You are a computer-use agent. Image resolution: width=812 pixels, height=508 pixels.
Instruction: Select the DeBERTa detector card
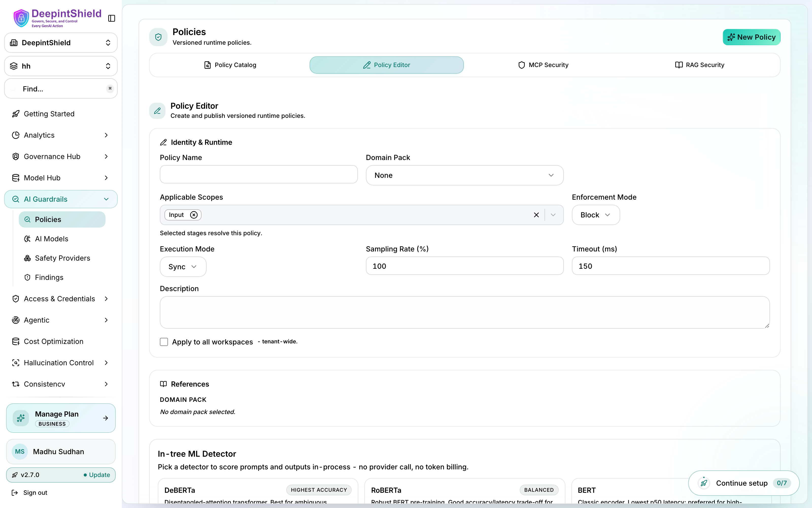(258, 491)
